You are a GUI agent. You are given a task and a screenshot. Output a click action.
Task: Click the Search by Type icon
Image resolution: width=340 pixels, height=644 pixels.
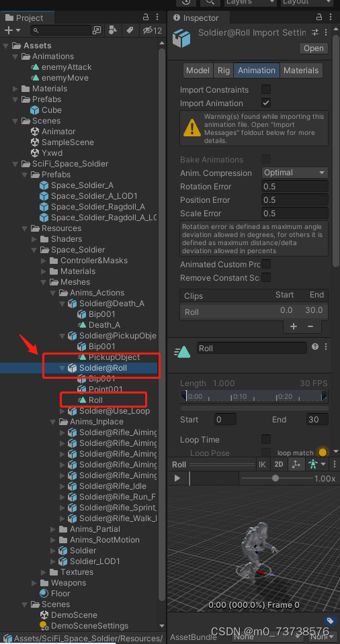[x=112, y=30]
